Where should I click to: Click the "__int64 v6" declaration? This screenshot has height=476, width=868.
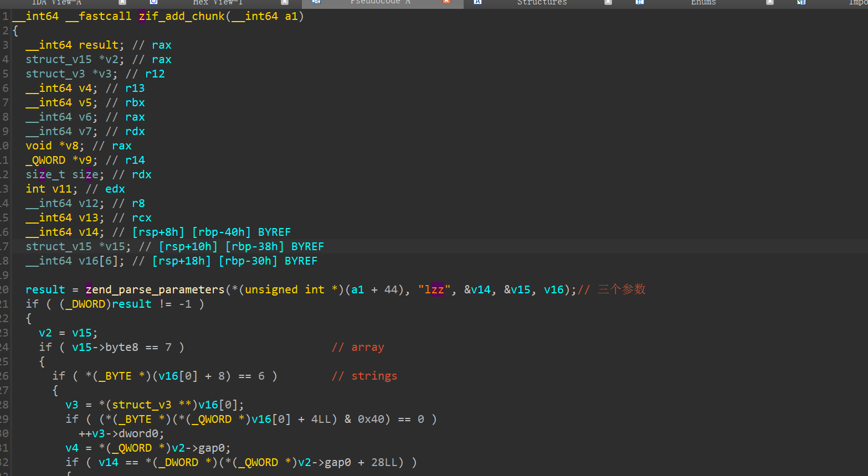coord(61,117)
